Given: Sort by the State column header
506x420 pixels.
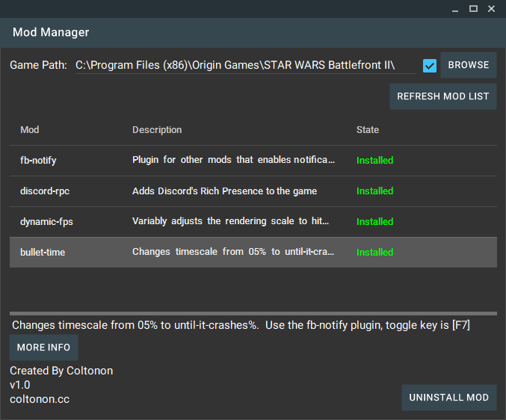Looking at the screenshot, I should 367,130.
